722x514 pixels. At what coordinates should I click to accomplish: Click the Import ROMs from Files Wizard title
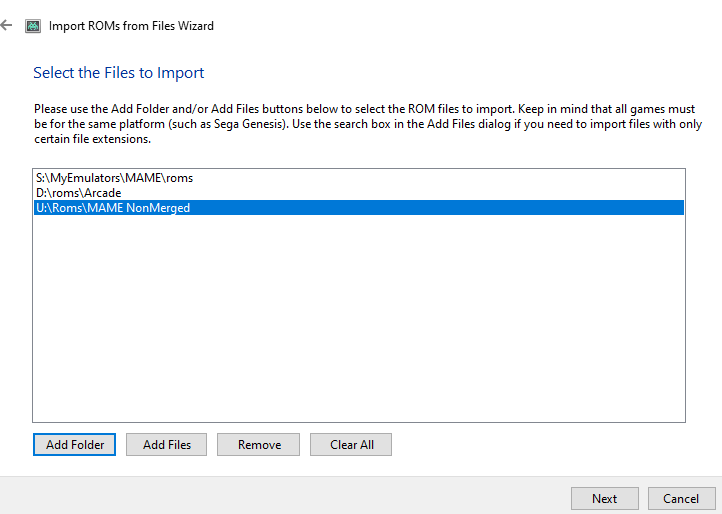point(131,26)
